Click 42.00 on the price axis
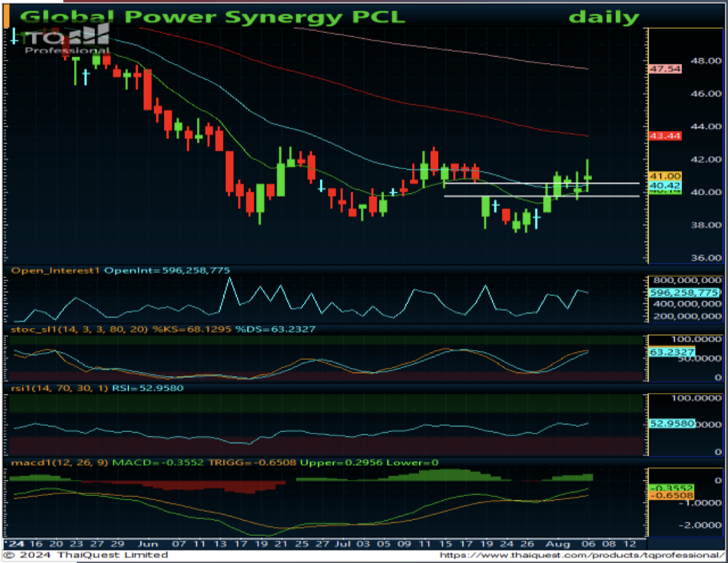 point(706,160)
